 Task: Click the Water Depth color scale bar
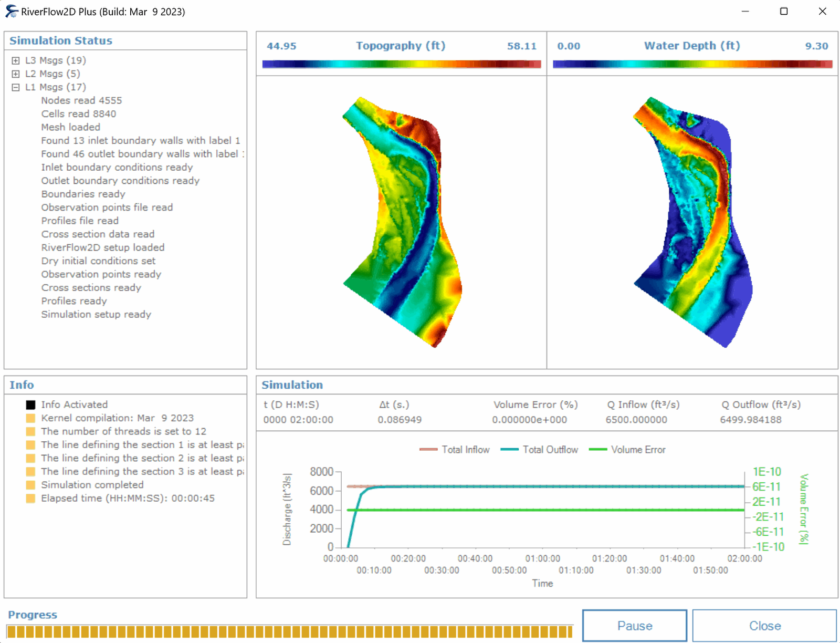(x=692, y=64)
